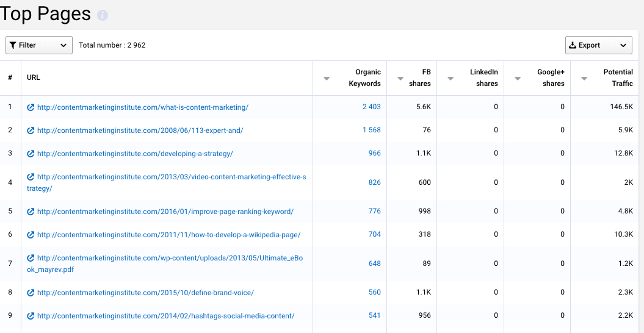Click Total number : 2 962 text

[x=112, y=45]
